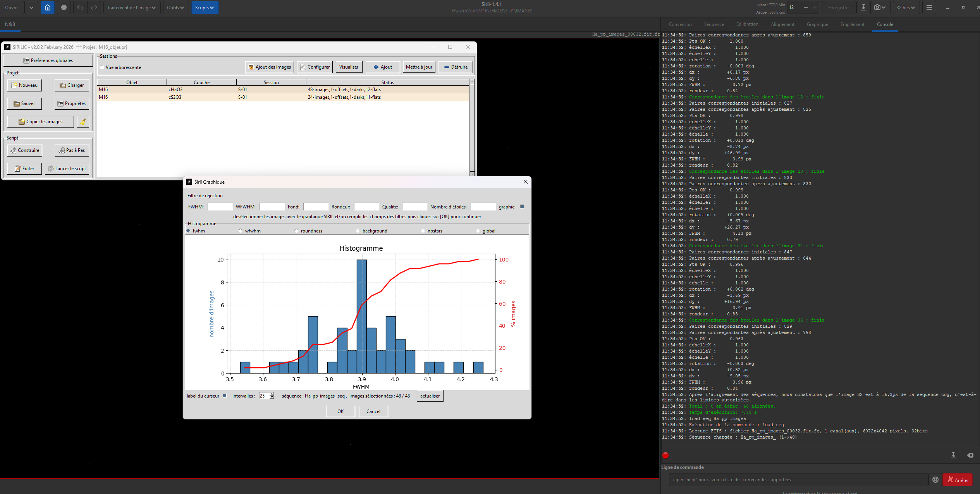Viewport: 980px width, 494px height.
Task: Click the camera snapshot icon
Action: pos(877,7)
